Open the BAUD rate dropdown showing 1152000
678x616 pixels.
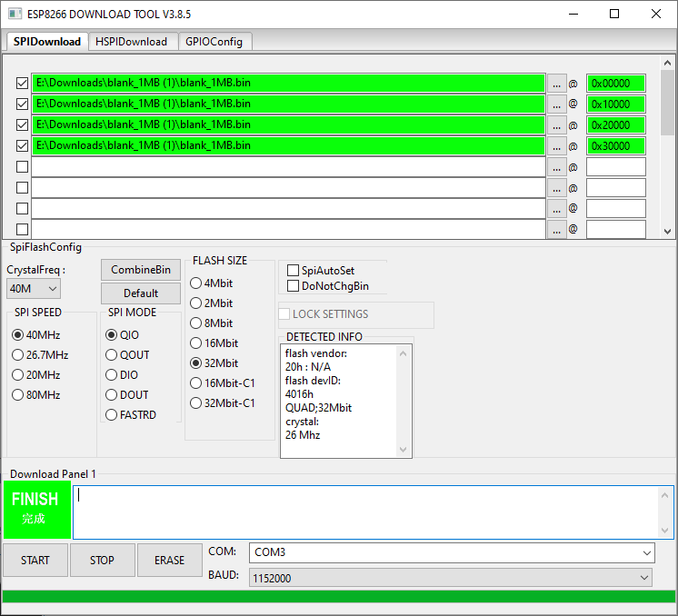[x=451, y=578]
